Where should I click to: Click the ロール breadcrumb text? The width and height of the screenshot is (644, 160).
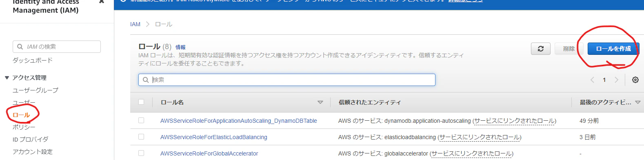tap(164, 25)
